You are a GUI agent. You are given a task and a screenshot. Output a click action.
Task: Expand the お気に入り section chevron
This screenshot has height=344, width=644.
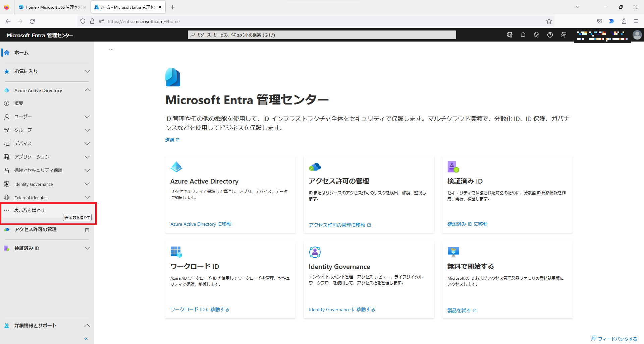[87, 71]
